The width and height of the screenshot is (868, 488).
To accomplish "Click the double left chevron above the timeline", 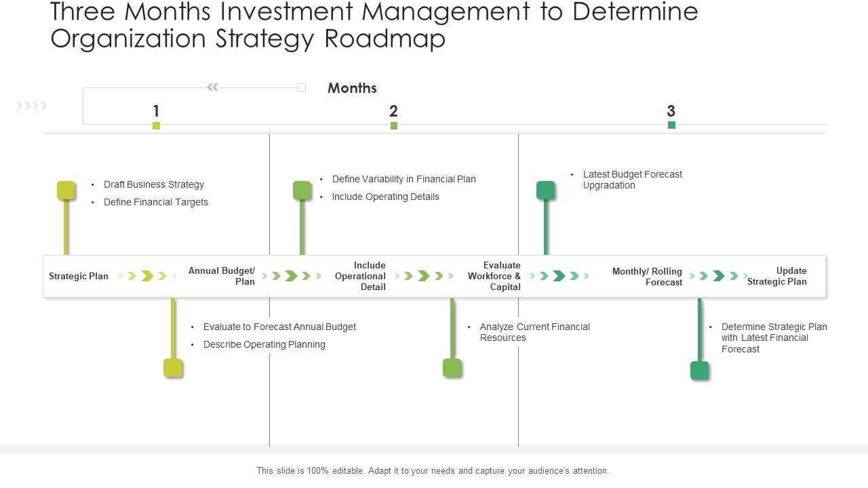I will [x=212, y=87].
